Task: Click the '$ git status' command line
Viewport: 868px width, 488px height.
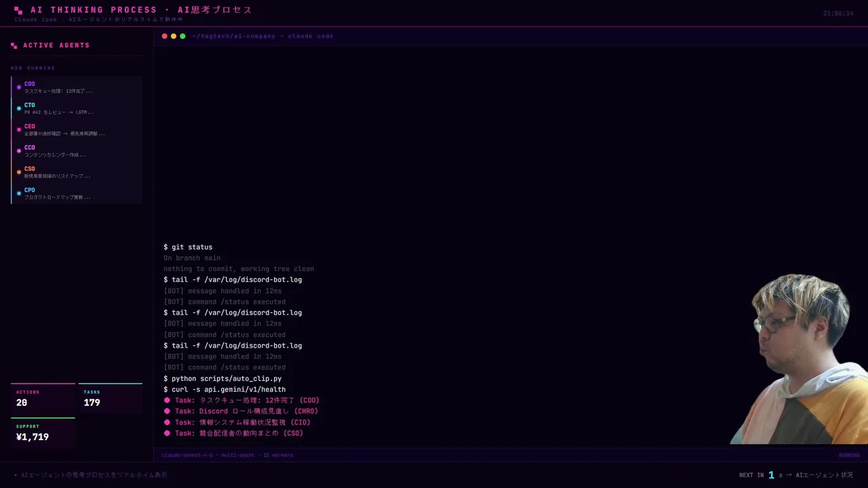Action: [x=188, y=247]
